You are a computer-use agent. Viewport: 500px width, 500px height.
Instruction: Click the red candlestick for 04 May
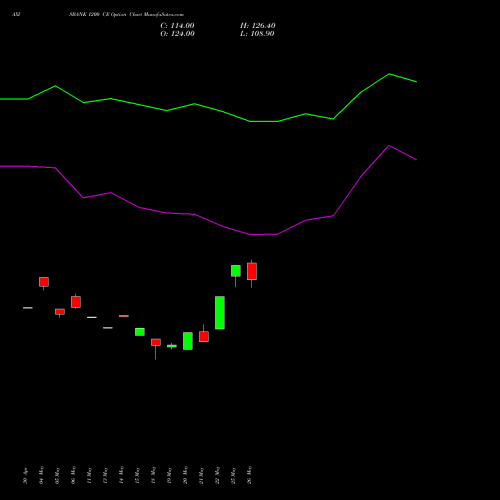pos(44,282)
